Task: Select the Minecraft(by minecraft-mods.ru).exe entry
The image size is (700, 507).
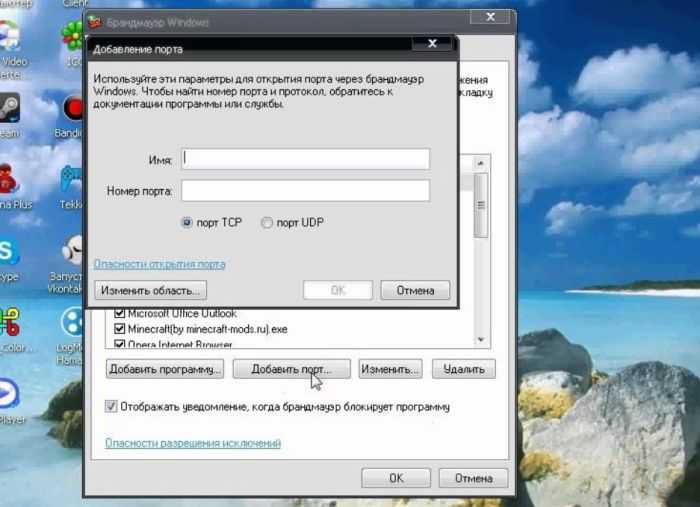Action: click(x=208, y=329)
